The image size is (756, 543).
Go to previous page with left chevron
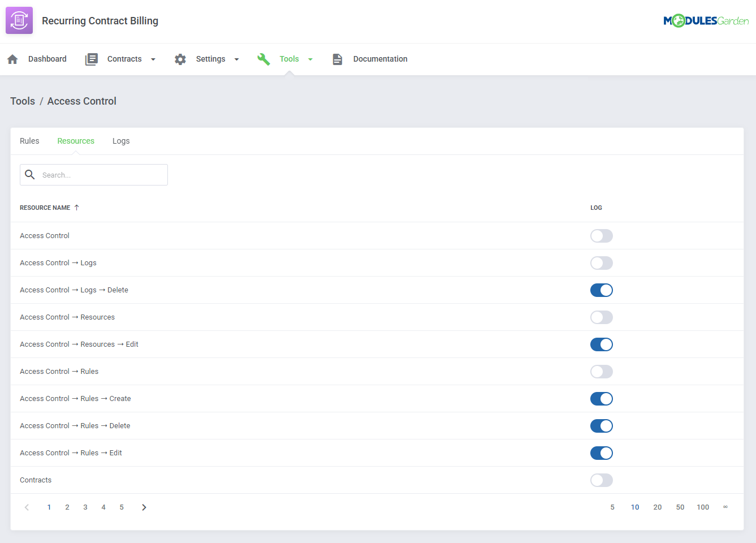[27, 507]
